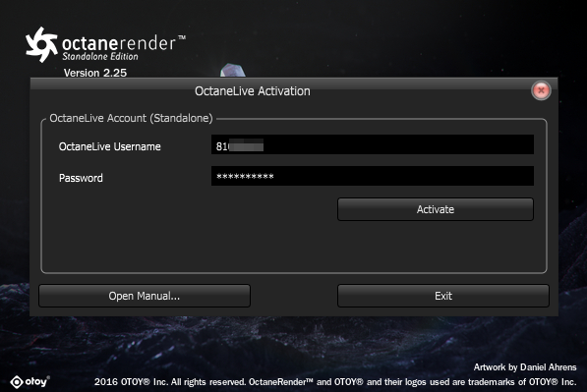Click the 'Version 2.25' text
The width and height of the screenshot is (587, 392).
pos(95,73)
